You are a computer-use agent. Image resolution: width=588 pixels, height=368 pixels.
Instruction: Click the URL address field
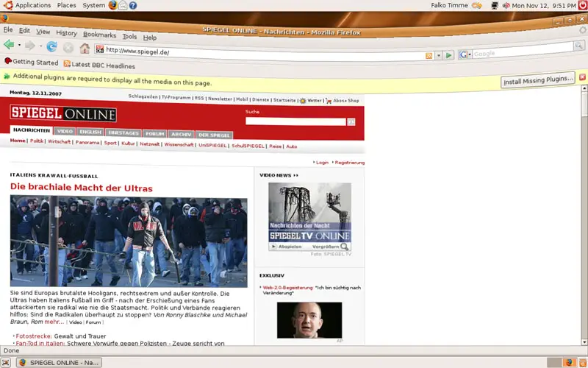coord(262,52)
